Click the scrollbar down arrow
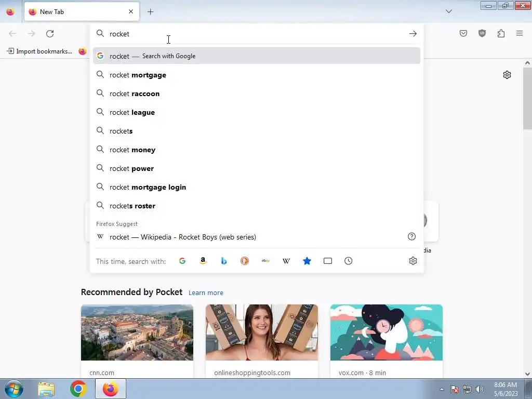Viewport: 532px width, 399px height. click(x=527, y=374)
